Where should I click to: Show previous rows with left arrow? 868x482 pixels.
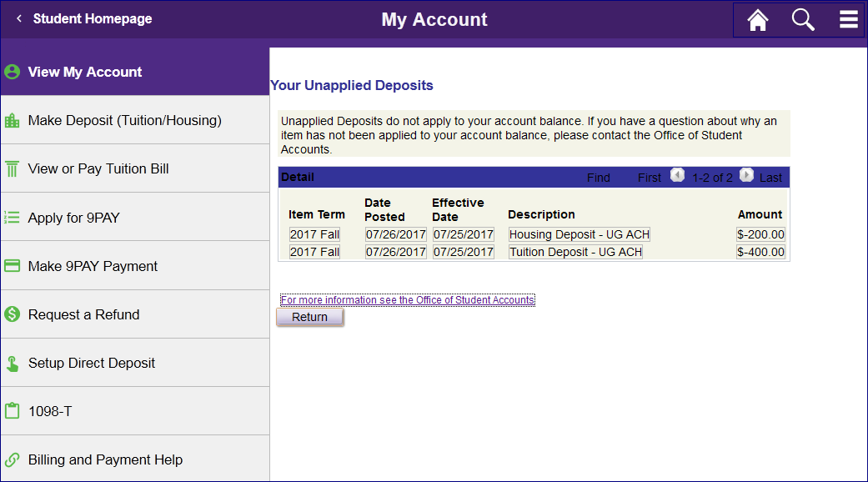(677, 175)
